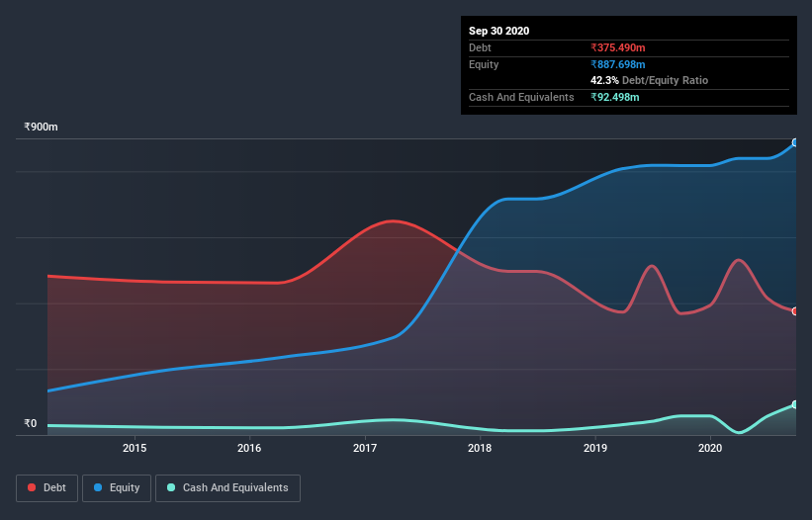Screen dimensions: 812x520
Task: Toggle the Debt series legend button
Action: (47, 488)
